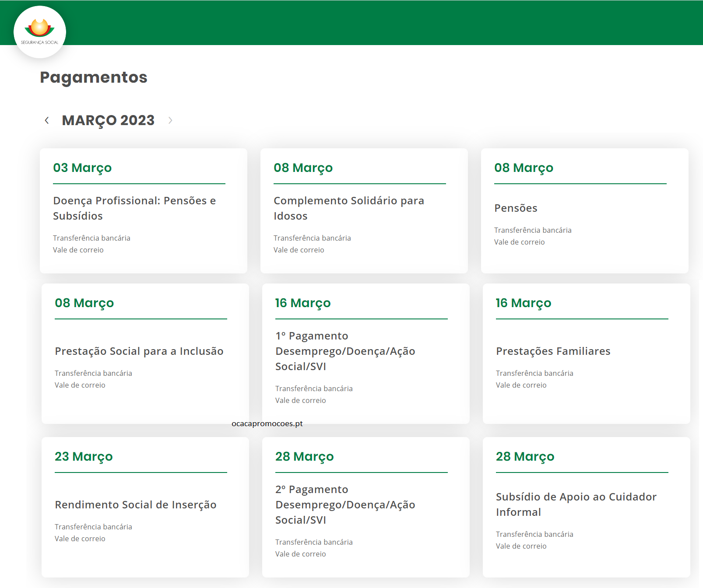Click the 23 Março date
The height and width of the screenshot is (588, 703).
[84, 457]
